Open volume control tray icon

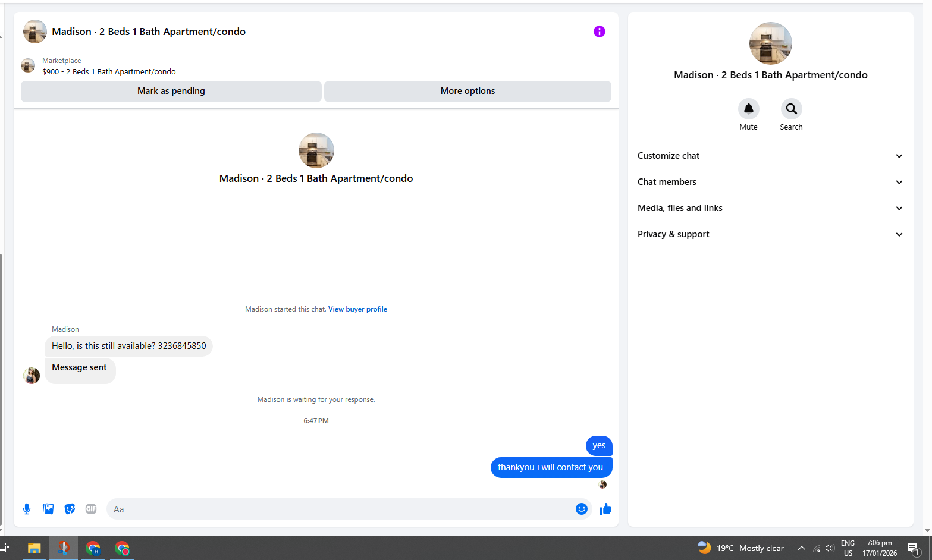830,548
